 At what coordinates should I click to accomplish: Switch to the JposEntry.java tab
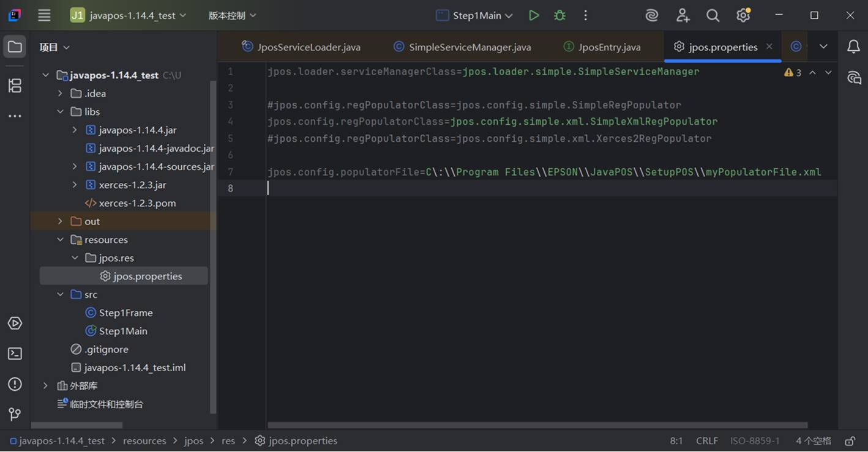coord(601,46)
